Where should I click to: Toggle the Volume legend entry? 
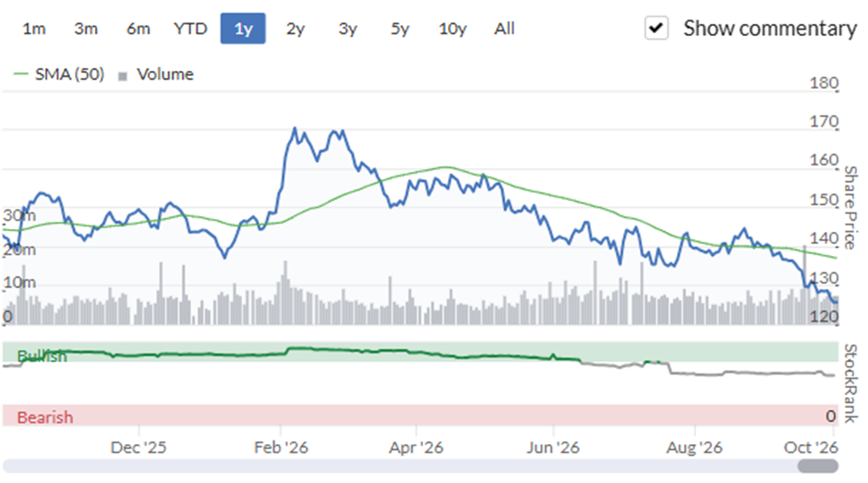click(156, 74)
